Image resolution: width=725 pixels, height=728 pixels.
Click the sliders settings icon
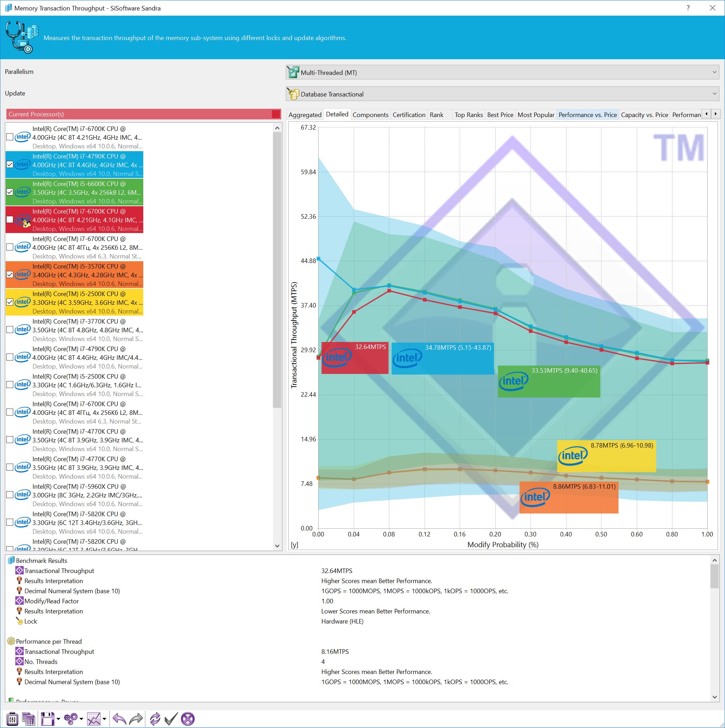[13, 719]
